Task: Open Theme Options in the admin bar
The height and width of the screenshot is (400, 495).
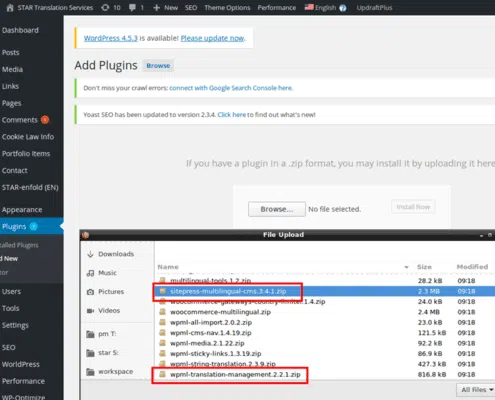Action: pyautogui.click(x=227, y=8)
